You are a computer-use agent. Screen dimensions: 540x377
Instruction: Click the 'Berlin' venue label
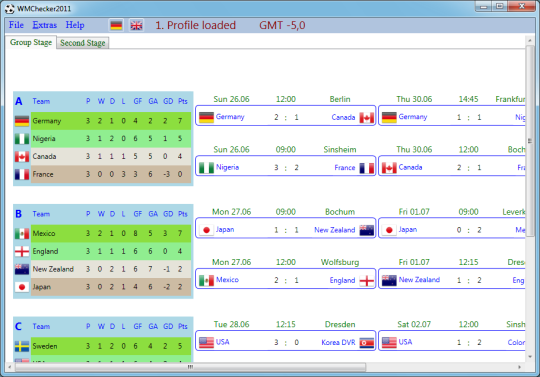(x=340, y=99)
